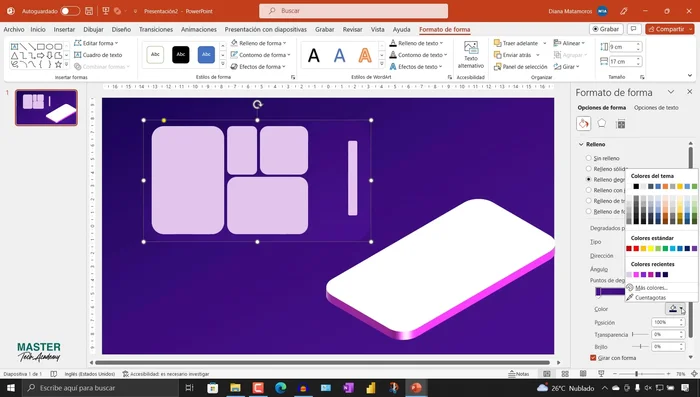Click Enviar atrás
This screenshot has height=397, width=700.
[x=512, y=55]
